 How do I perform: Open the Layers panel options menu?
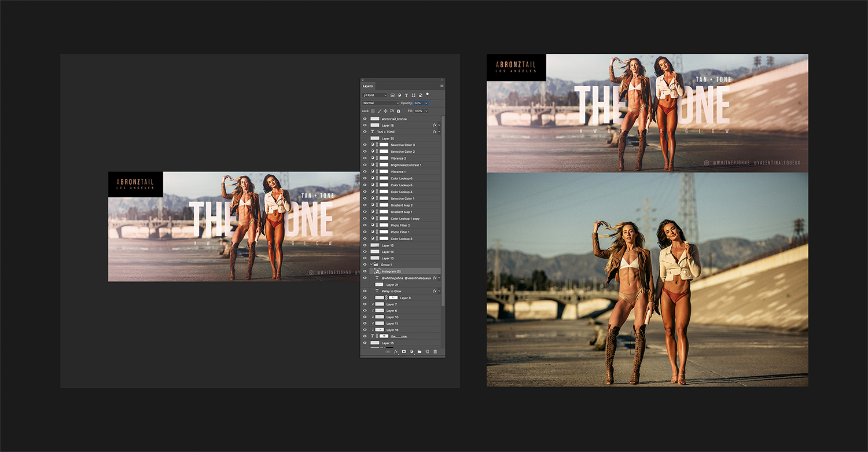tap(442, 86)
